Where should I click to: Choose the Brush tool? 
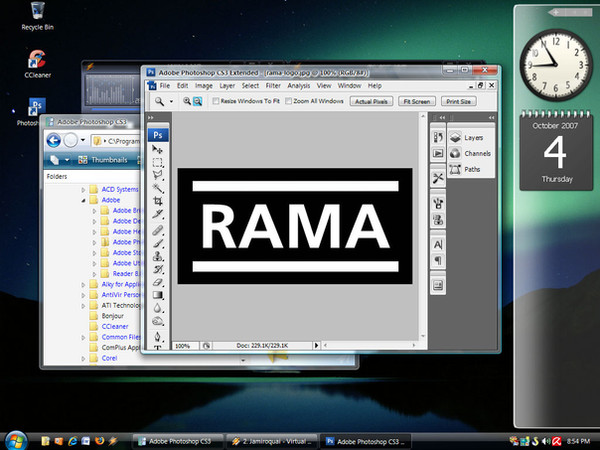158,243
